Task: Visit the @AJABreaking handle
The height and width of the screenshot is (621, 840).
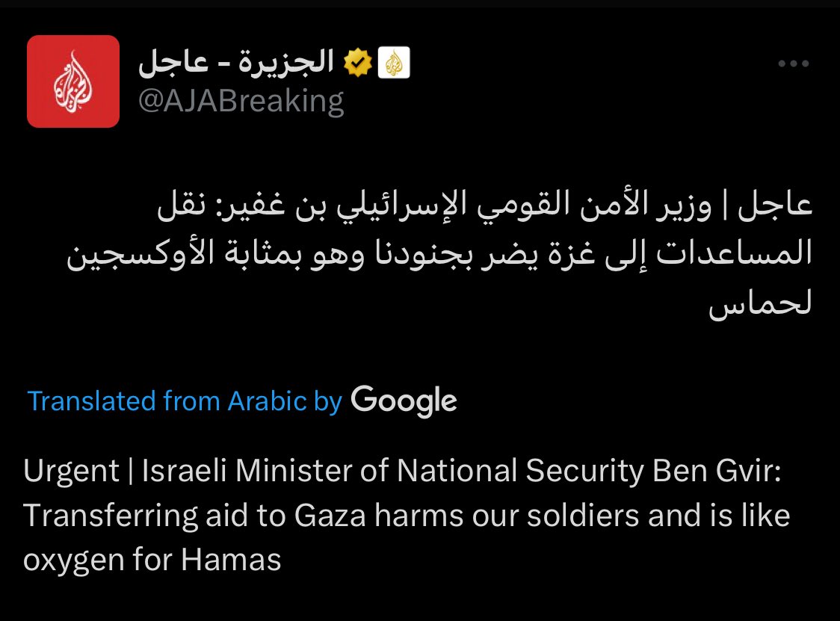Action: click(241, 100)
